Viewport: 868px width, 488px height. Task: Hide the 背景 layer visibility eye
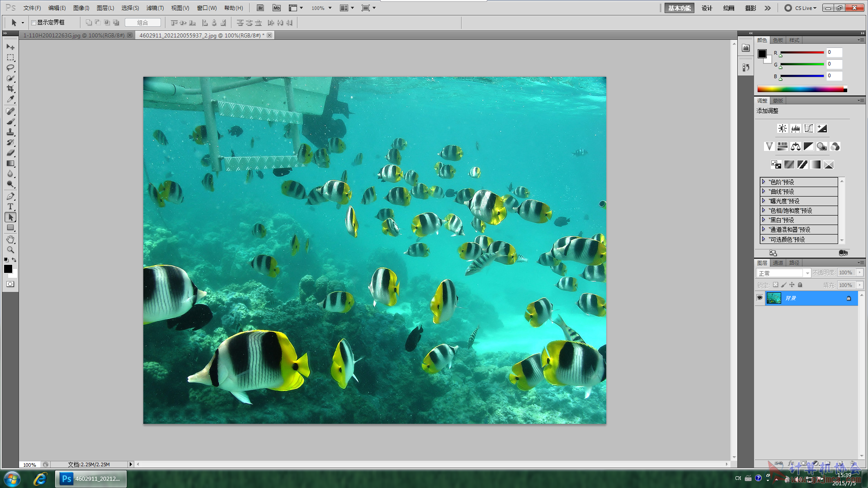click(759, 298)
